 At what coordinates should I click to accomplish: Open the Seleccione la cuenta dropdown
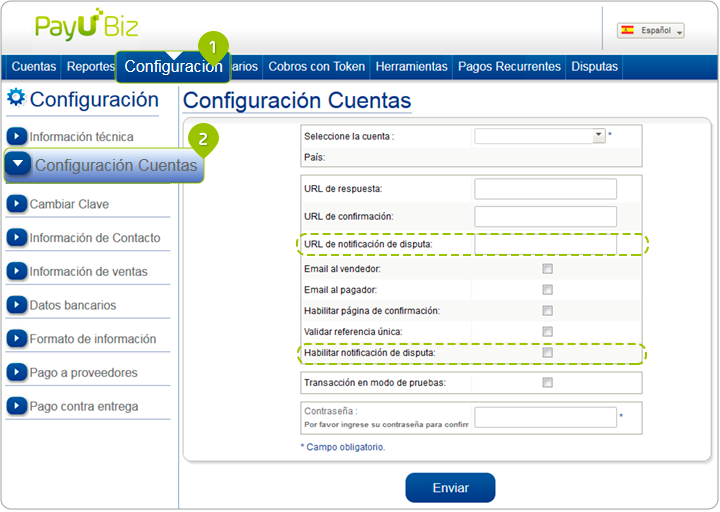click(540, 136)
